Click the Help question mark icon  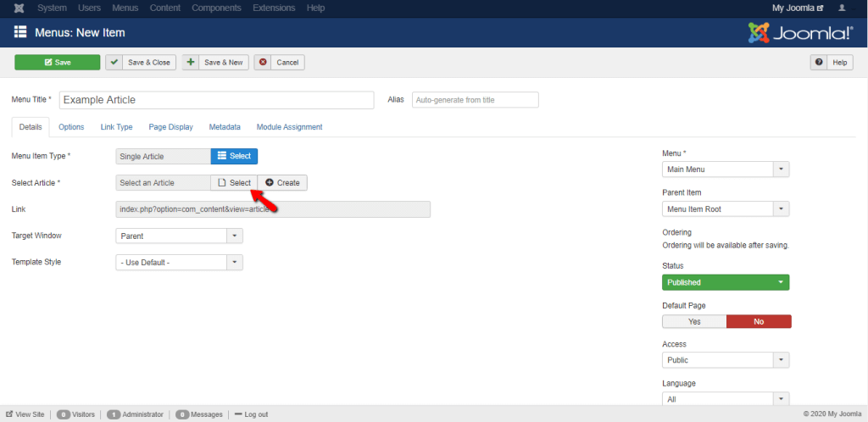[819, 63]
